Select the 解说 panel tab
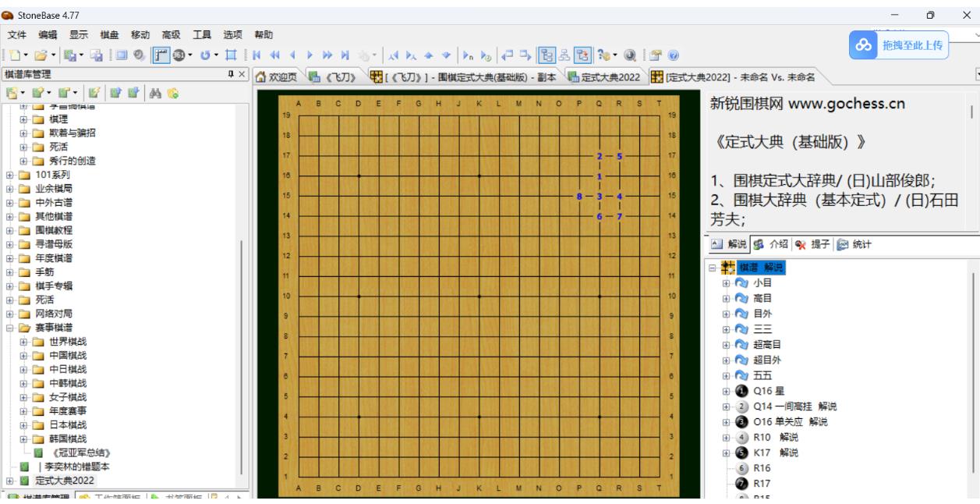980x504 pixels. coord(730,245)
